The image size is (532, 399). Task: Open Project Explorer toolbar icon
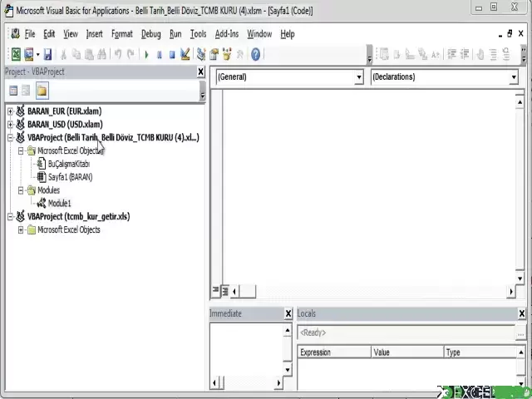click(201, 54)
